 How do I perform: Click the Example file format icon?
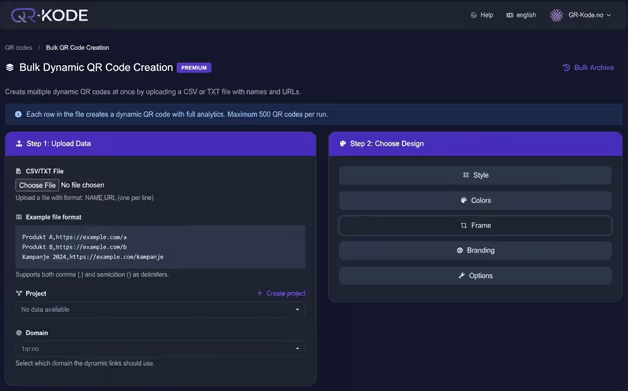click(x=19, y=217)
